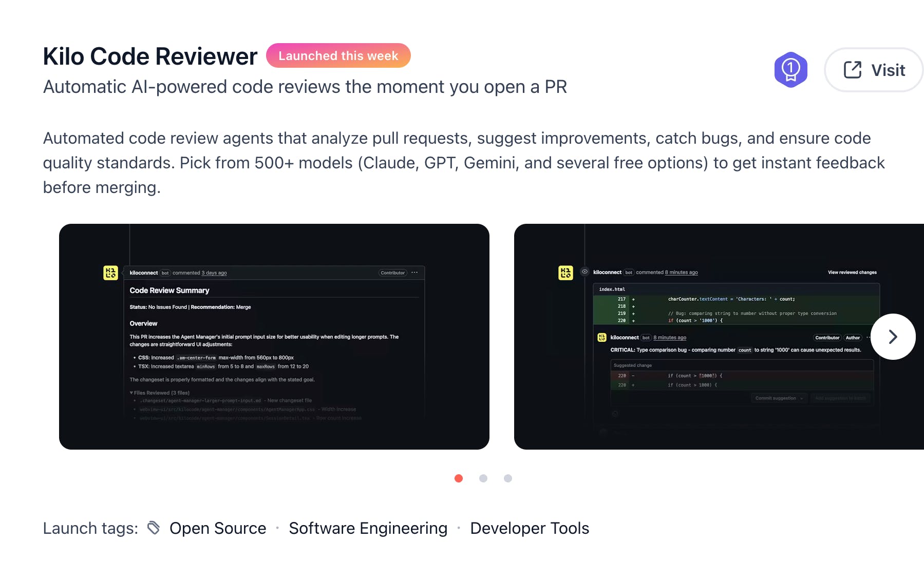924x580 pixels.
Task: Click the tag icon beside Launch tags
Action: point(154,528)
